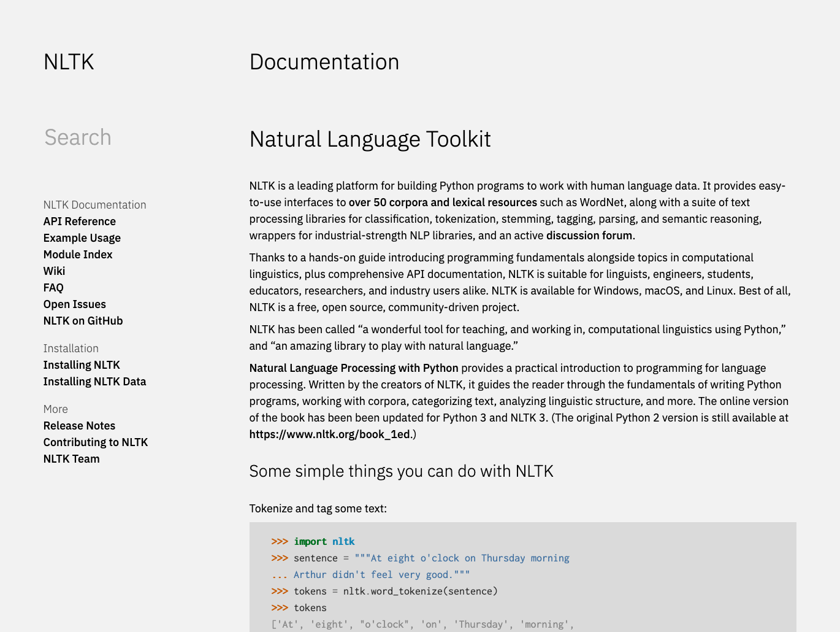Open Contributing to NLTK page

click(x=96, y=442)
